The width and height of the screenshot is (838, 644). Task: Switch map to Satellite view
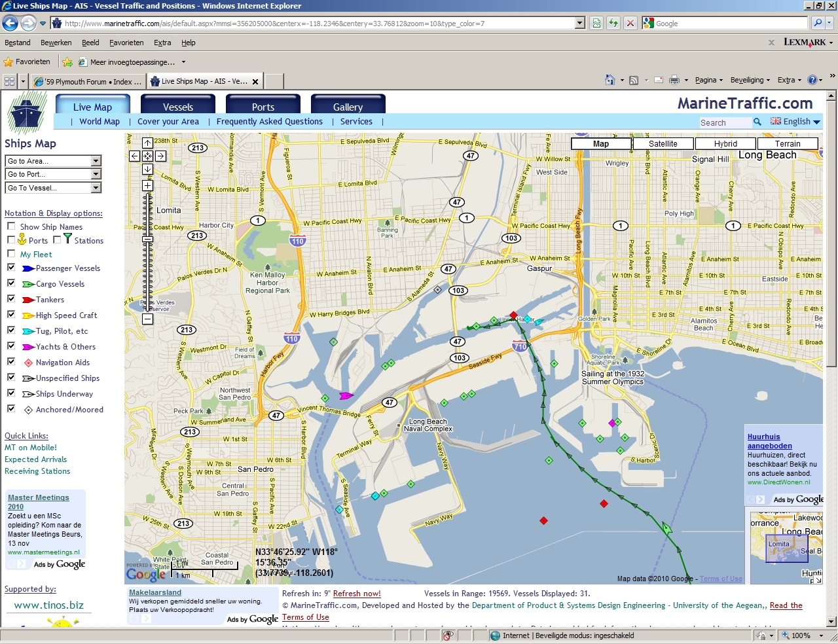point(663,144)
